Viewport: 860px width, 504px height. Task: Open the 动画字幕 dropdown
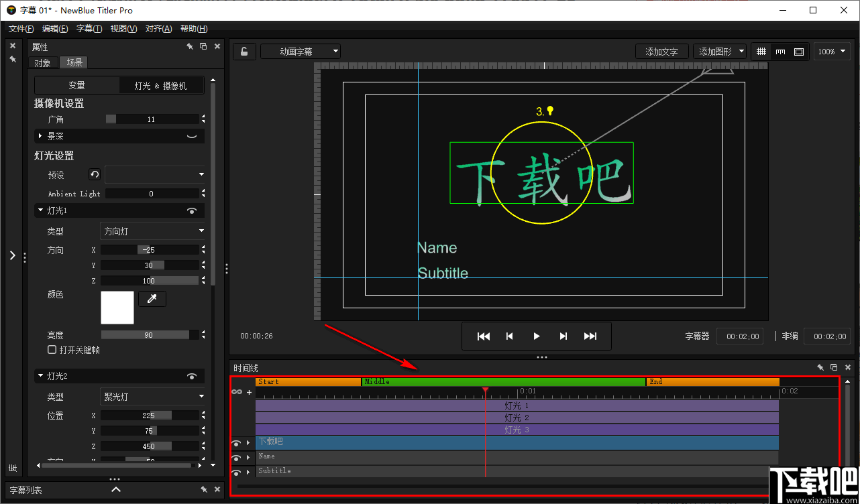tap(300, 50)
